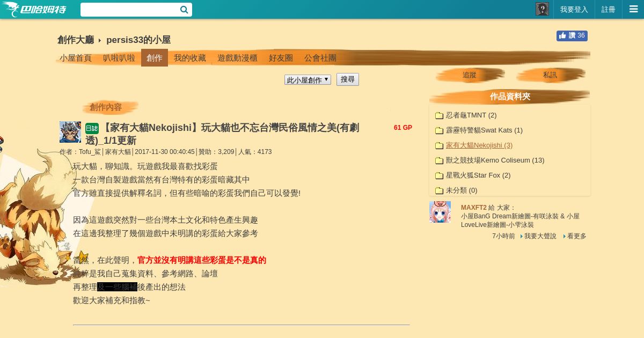Click the 搜尋 button
Screen dimensions: 644x338
click(348, 79)
